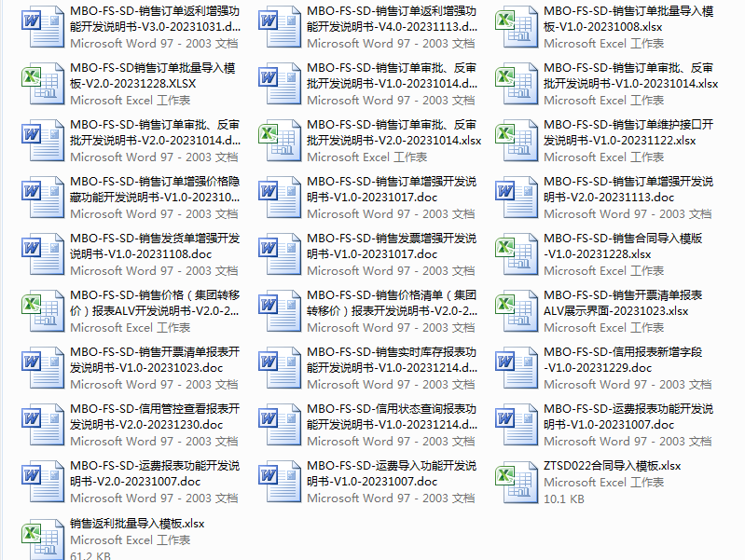
Task: Select file name 销售发票增强开发说明书-V1.0-20231017.doc
Action: click(x=392, y=246)
